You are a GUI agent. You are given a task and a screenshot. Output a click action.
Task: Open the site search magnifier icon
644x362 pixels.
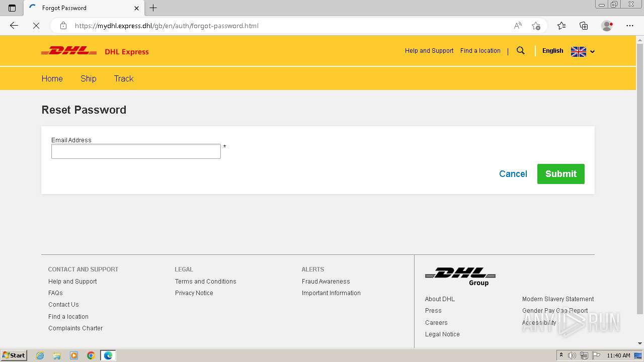521,50
